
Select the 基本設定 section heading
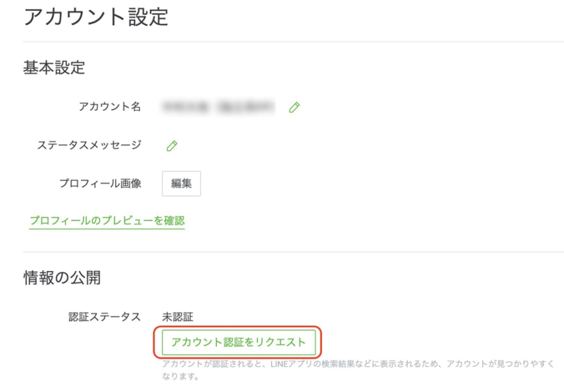click(54, 67)
